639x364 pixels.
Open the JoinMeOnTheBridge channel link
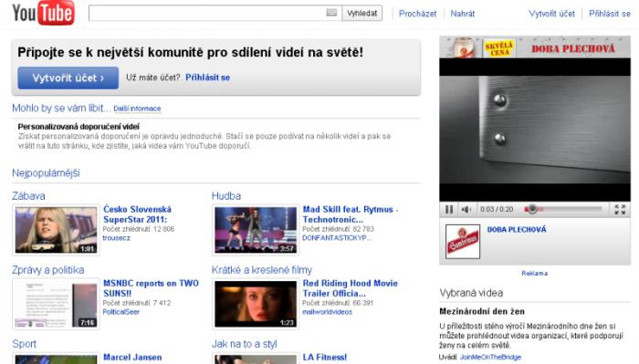pos(491,357)
